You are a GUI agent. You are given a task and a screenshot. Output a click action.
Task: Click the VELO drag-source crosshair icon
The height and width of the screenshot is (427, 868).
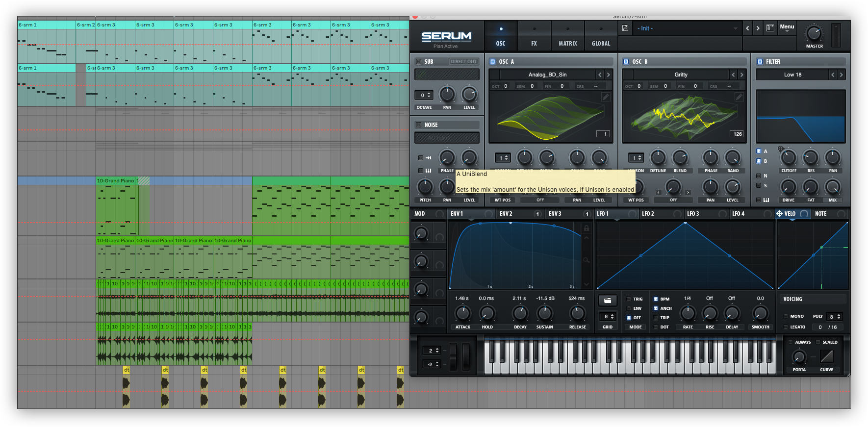pyautogui.click(x=779, y=214)
